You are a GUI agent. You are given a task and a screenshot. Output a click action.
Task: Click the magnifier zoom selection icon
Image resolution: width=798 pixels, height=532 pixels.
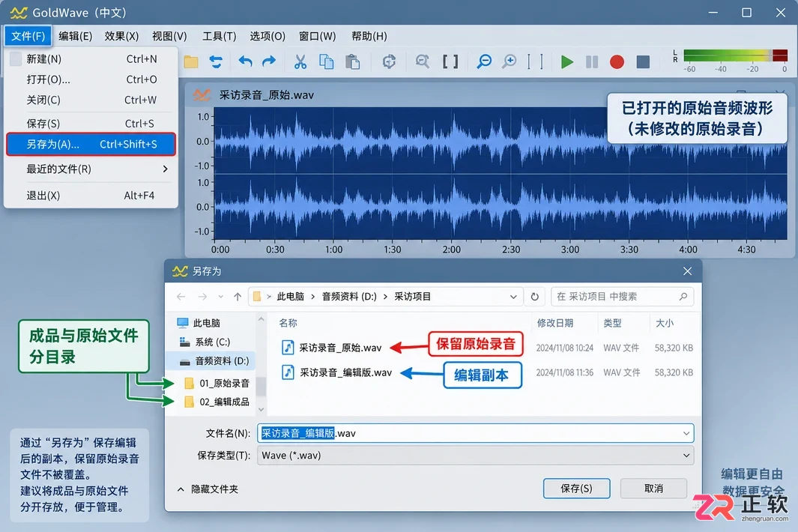coord(422,62)
